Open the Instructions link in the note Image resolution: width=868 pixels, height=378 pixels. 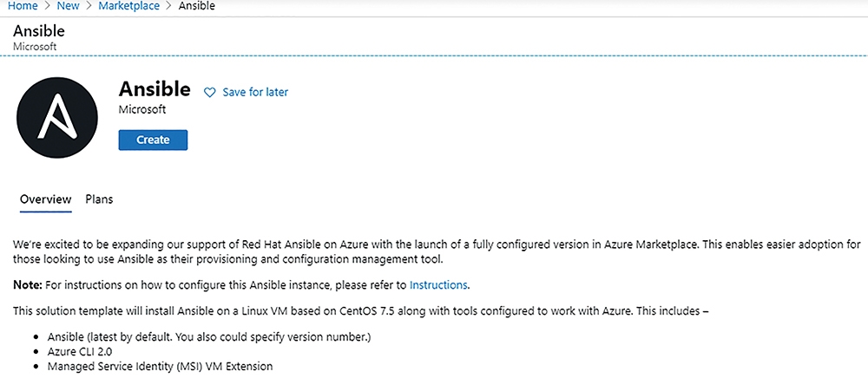click(438, 286)
